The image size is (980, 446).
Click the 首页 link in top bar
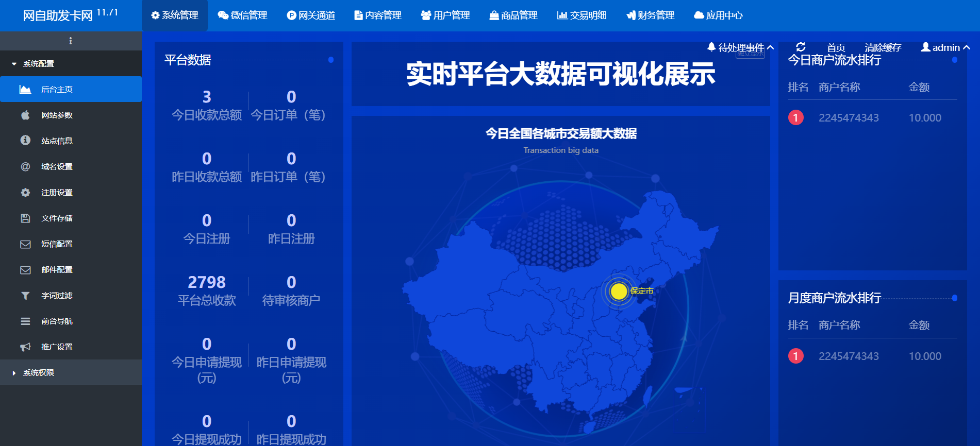tap(836, 47)
